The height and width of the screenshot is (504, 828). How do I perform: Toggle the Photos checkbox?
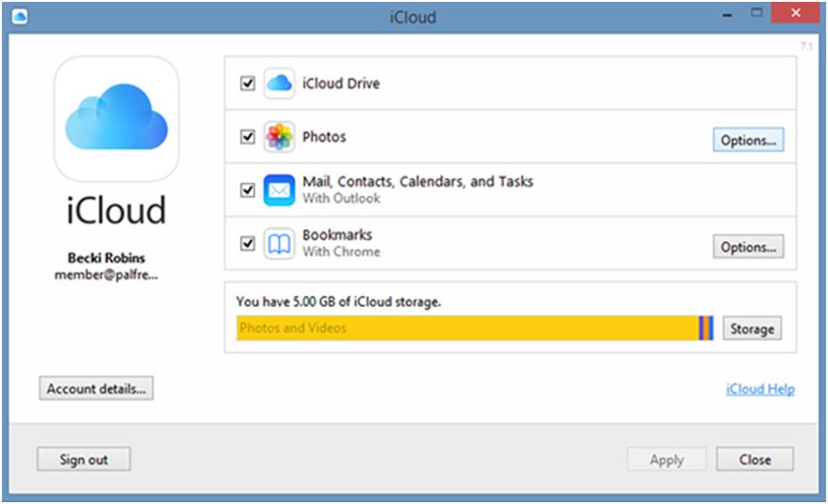[248, 137]
